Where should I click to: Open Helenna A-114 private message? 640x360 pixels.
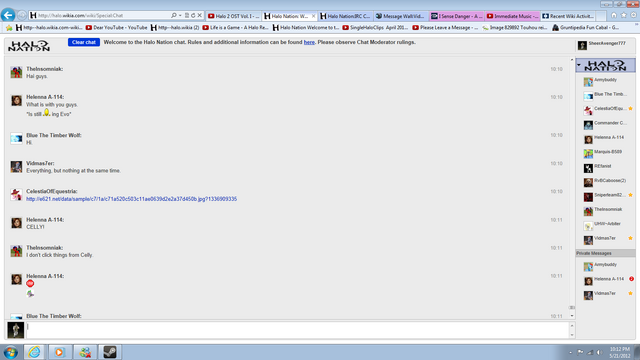point(606,280)
